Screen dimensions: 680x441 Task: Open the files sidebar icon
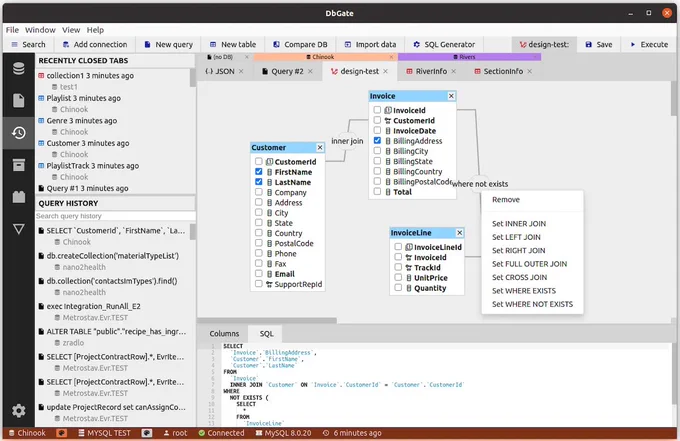tap(19, 101)
